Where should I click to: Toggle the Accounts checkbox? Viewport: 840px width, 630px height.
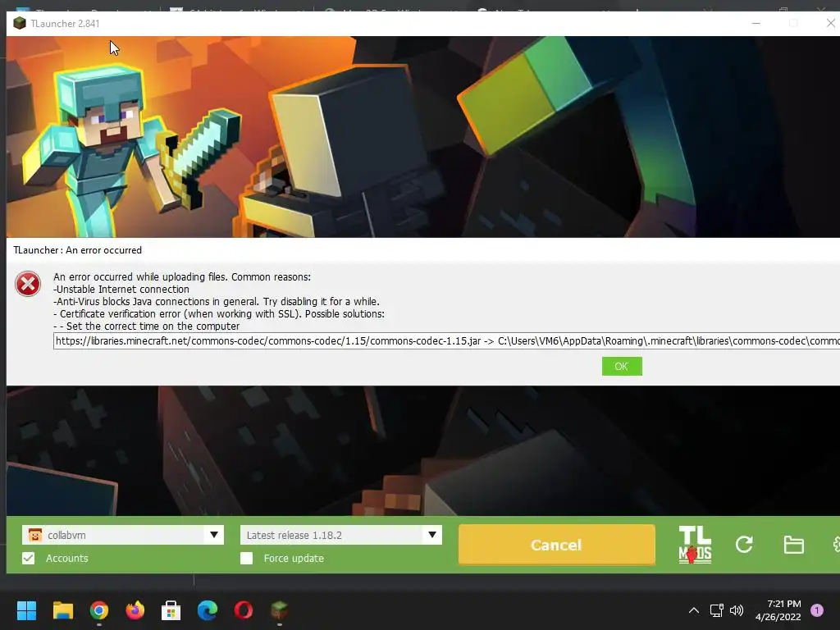click(29, 558)
